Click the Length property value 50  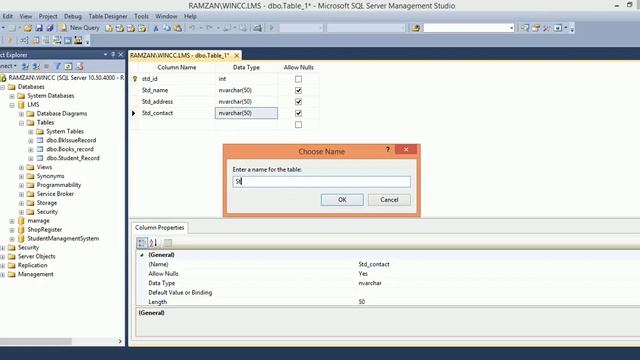(362, 302)
